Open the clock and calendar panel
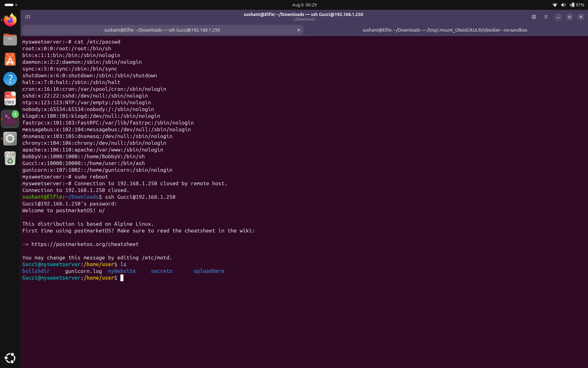 coord(304,5)
